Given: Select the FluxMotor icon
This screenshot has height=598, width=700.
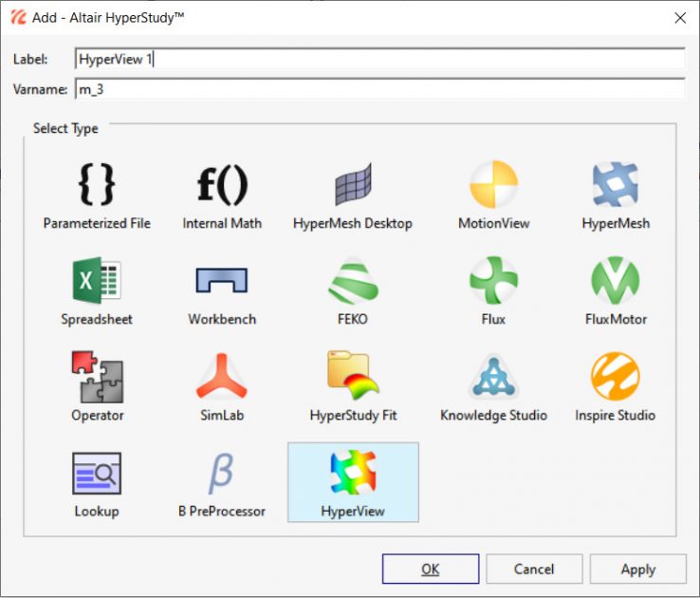Looking at the screenshot, I should coord(616,282).
